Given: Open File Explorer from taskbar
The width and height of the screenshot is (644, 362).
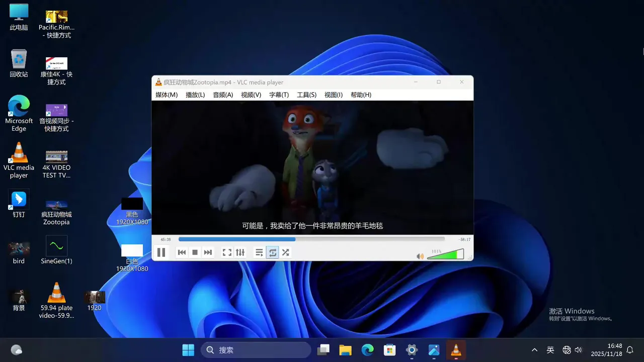Looking at the screenshot, I should 345,350.
